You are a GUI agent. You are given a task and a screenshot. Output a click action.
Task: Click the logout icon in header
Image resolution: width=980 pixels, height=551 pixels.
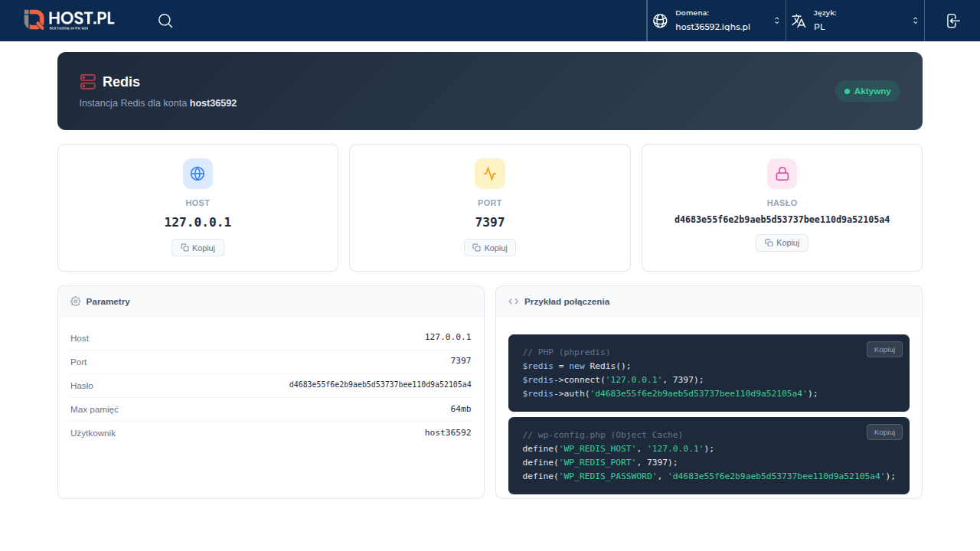click(952, 21)
